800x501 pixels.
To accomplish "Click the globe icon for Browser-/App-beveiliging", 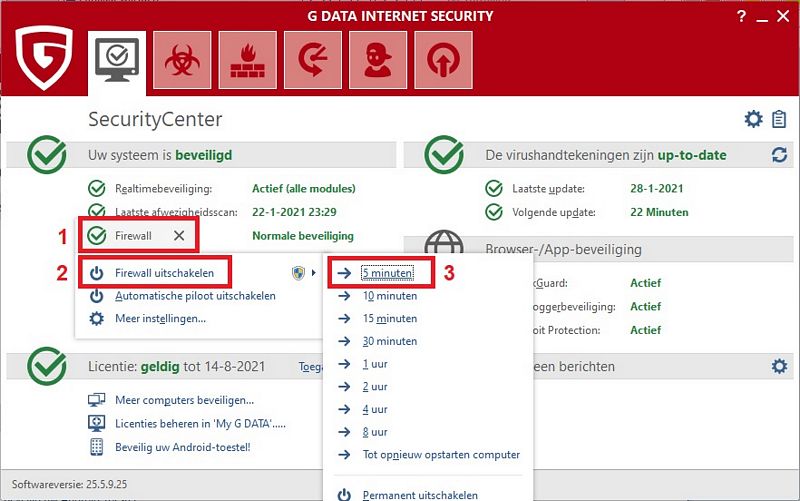I will [x=444, y=241].
